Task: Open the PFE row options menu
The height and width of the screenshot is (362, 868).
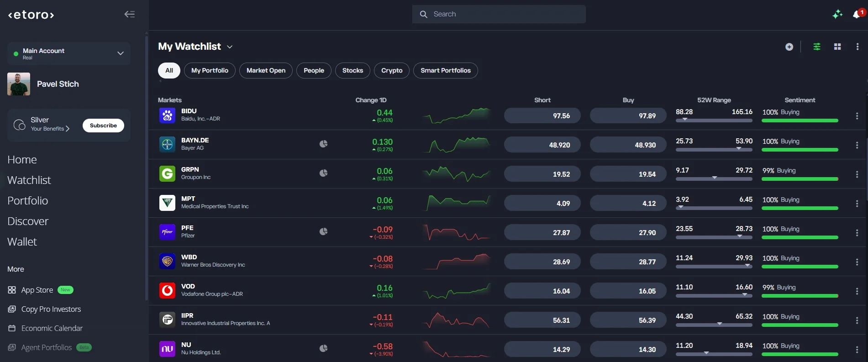Action: 857,233
